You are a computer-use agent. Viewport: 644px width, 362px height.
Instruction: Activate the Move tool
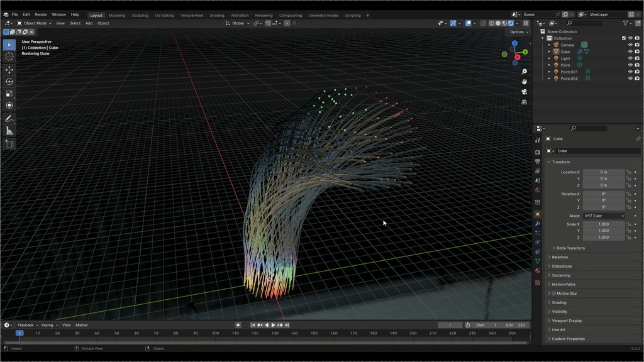[x=9, y=70]
